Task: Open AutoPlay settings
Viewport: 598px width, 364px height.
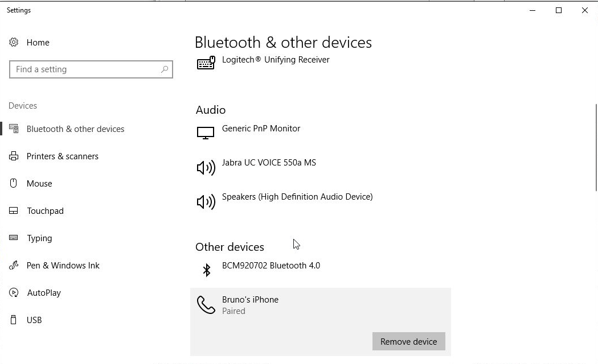Action: pos(44,293)
